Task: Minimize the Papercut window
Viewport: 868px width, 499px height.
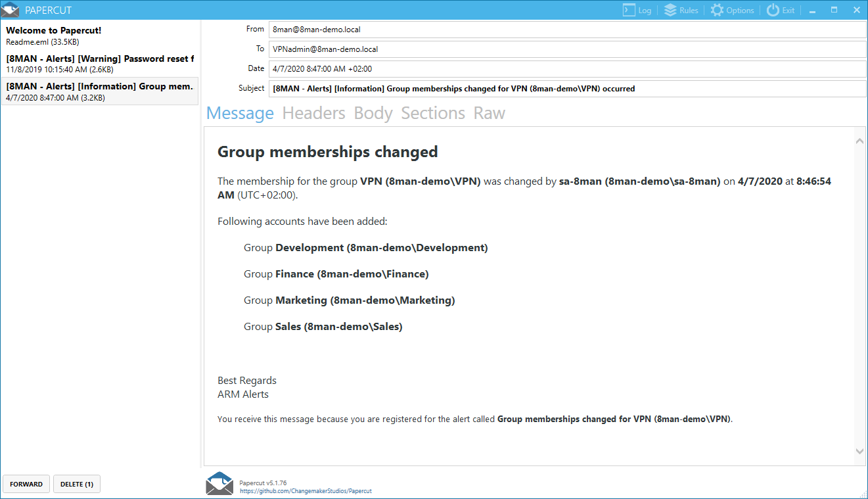Action: pos(813,10)
